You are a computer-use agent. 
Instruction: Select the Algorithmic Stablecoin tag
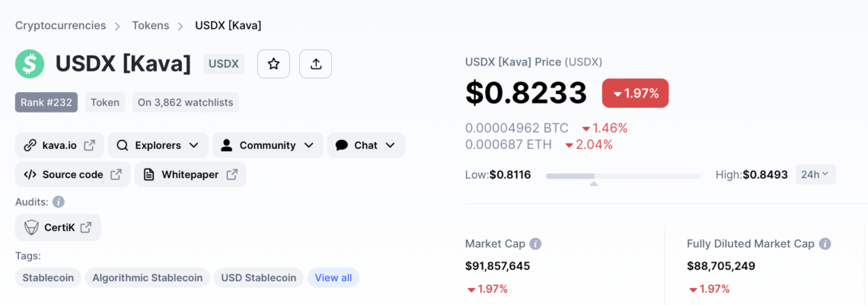(147, 278)
